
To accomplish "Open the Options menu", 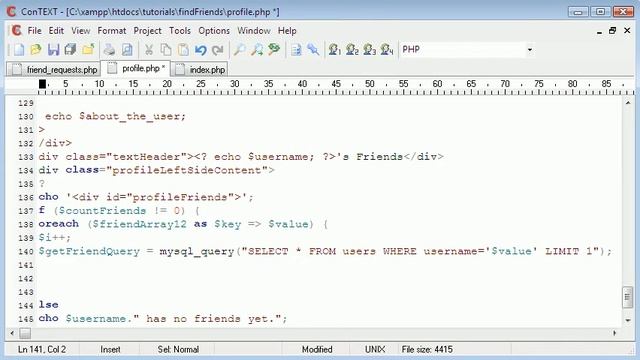I will coord(214,31).
